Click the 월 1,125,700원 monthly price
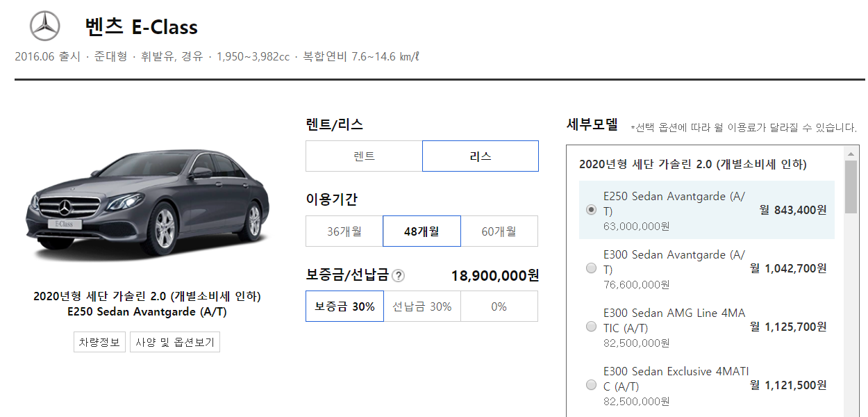Image resolution: width=868 pixels, height=417 pixels. (x=788, y=327)
